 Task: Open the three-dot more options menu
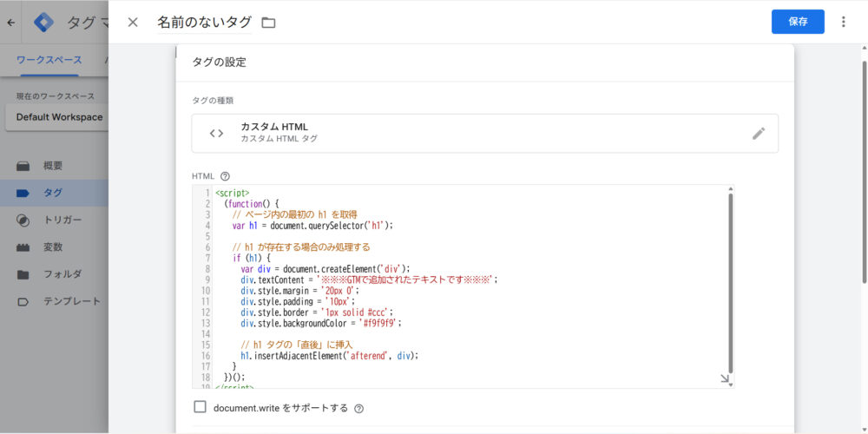[x=843, y=22]
